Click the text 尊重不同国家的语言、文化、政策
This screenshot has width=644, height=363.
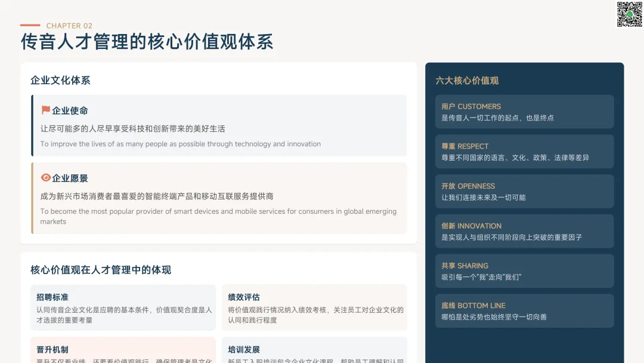pyautogui.click(x=515, y=158)
